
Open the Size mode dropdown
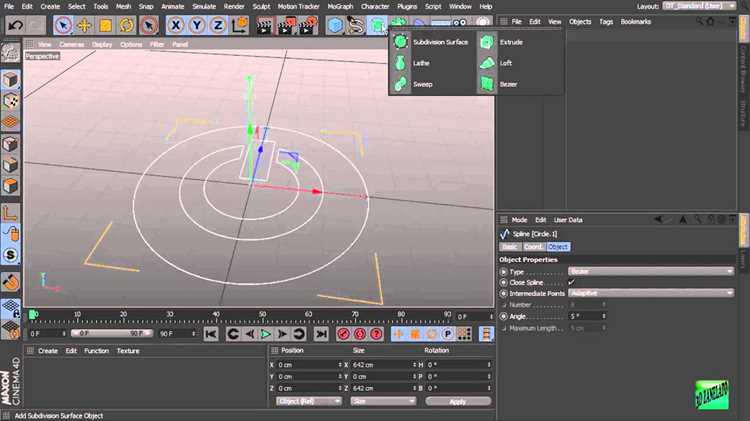383,401
